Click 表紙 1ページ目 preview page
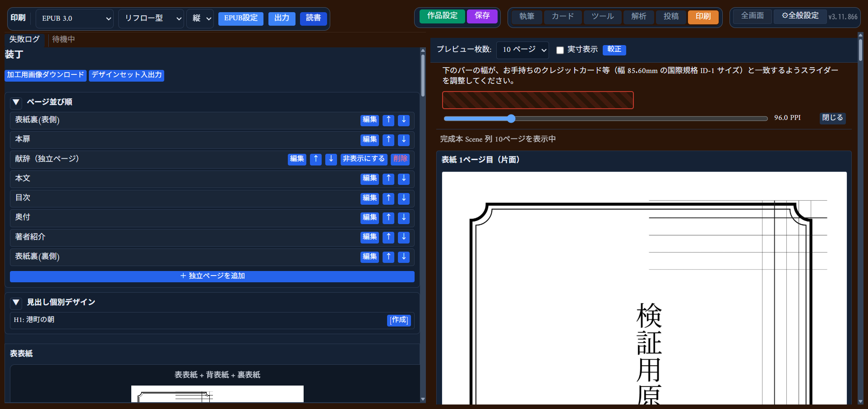The image size is (868, 409). [x=644, y=288]
